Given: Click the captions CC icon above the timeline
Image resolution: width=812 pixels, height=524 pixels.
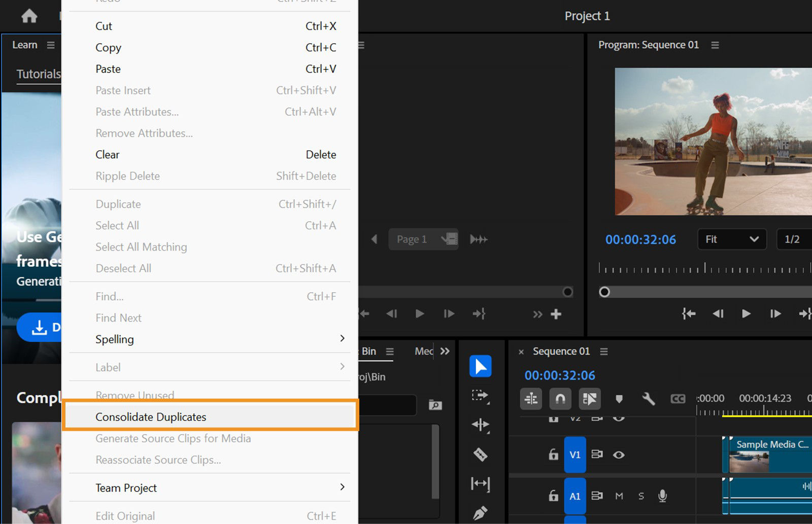Looking at the screenshot, I should tap(679, 399).
